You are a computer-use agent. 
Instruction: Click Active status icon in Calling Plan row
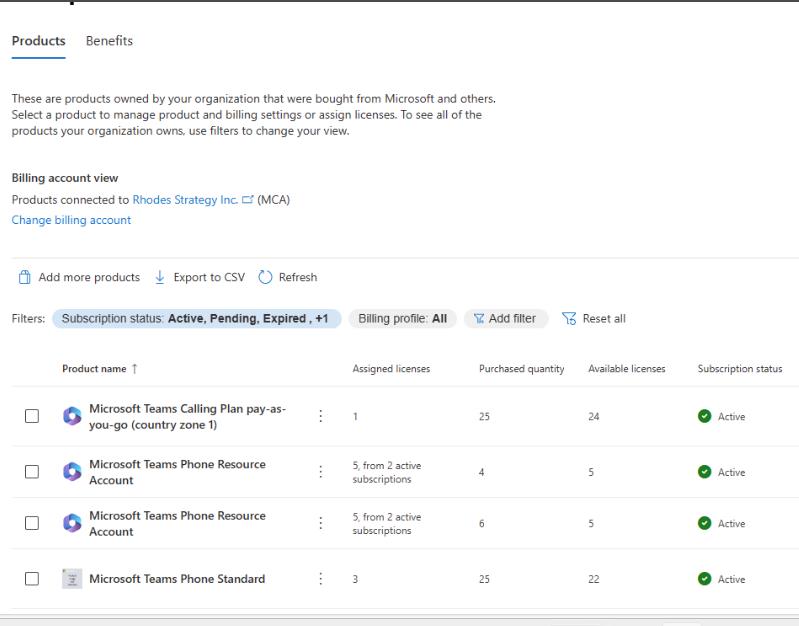[x=705, y=416]
